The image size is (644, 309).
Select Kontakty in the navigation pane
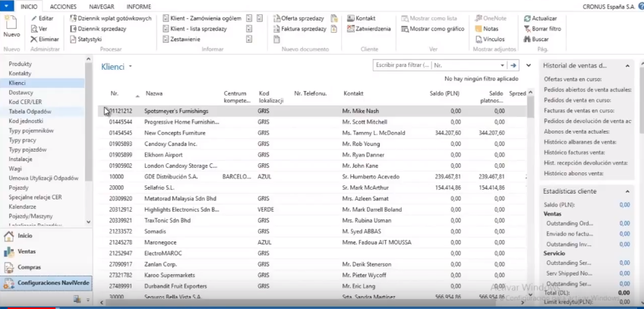20,74
